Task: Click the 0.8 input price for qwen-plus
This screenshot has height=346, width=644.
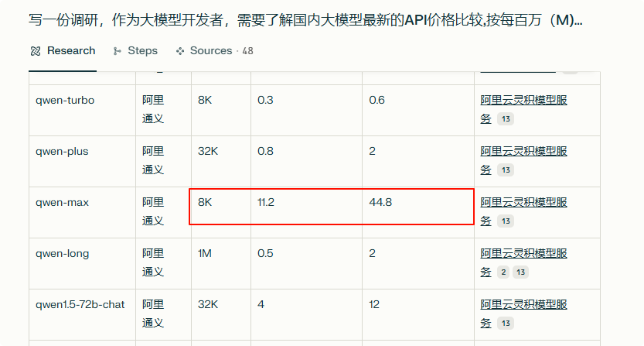Action: pos(265,152)
